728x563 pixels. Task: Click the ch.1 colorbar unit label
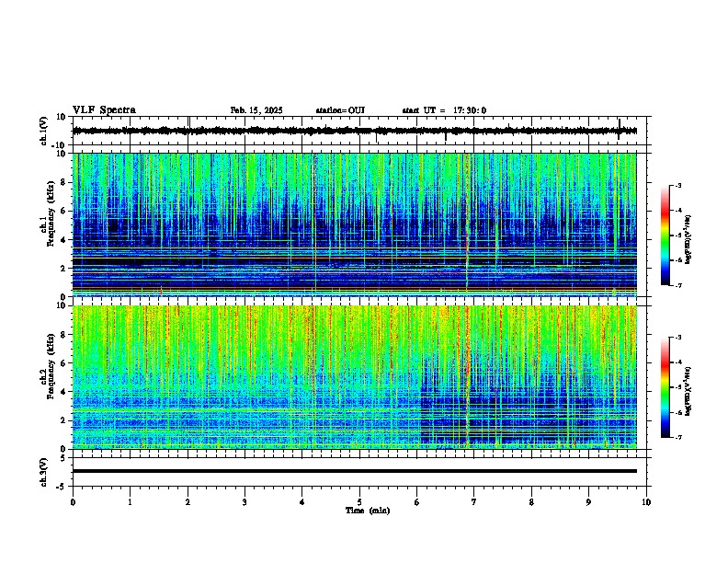688,239
